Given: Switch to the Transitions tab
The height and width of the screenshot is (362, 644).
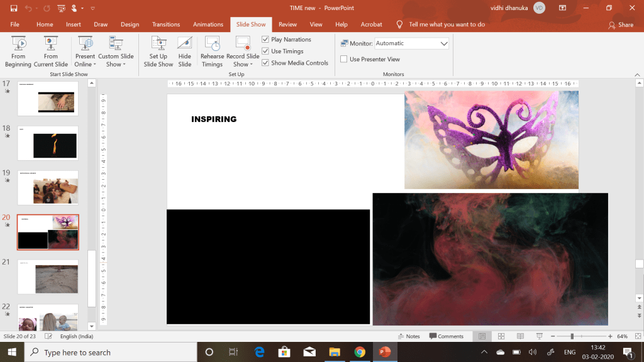Looking at the screenshot, I should pos(165,25).
